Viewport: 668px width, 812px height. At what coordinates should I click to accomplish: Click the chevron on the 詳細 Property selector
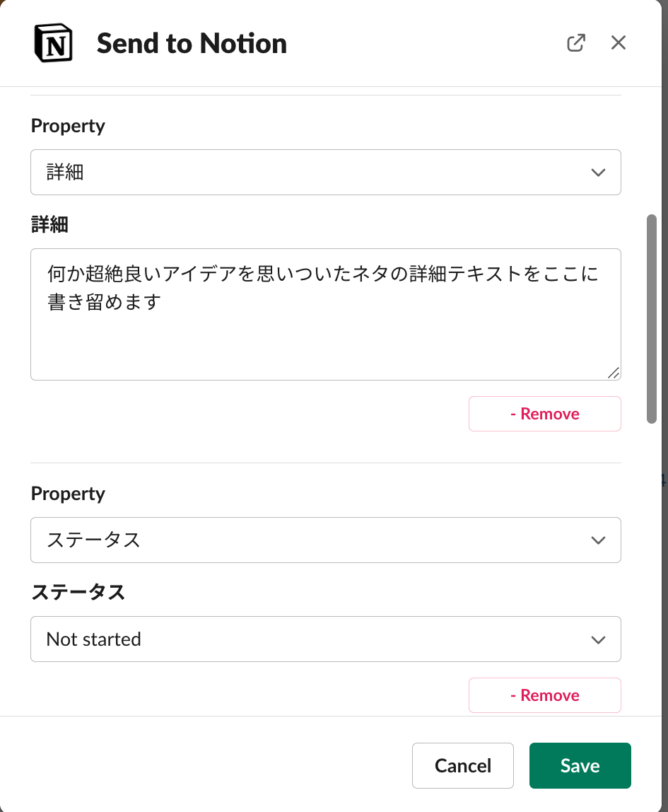pos(598,172)
